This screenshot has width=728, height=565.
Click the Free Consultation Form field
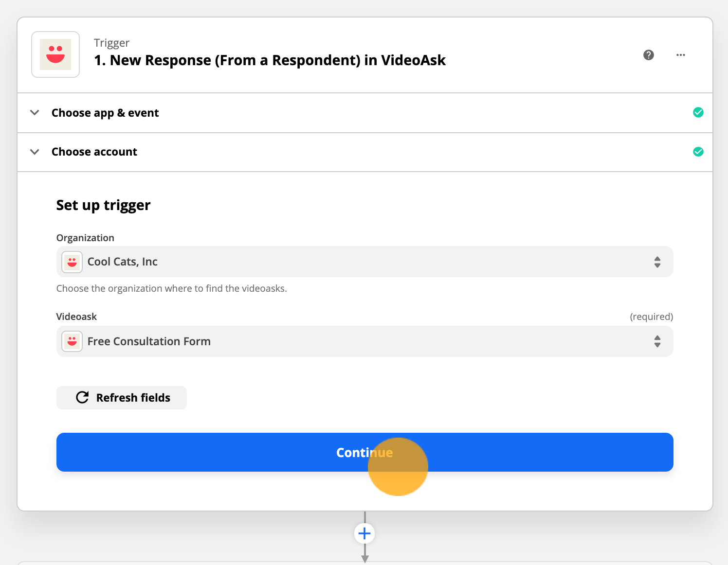tap(365, 341)
